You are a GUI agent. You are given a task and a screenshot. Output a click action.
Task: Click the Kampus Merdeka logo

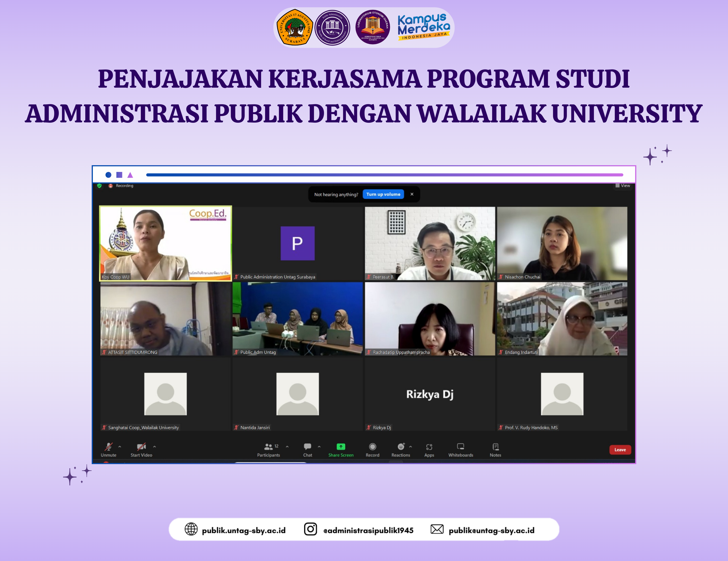[424, 27]
